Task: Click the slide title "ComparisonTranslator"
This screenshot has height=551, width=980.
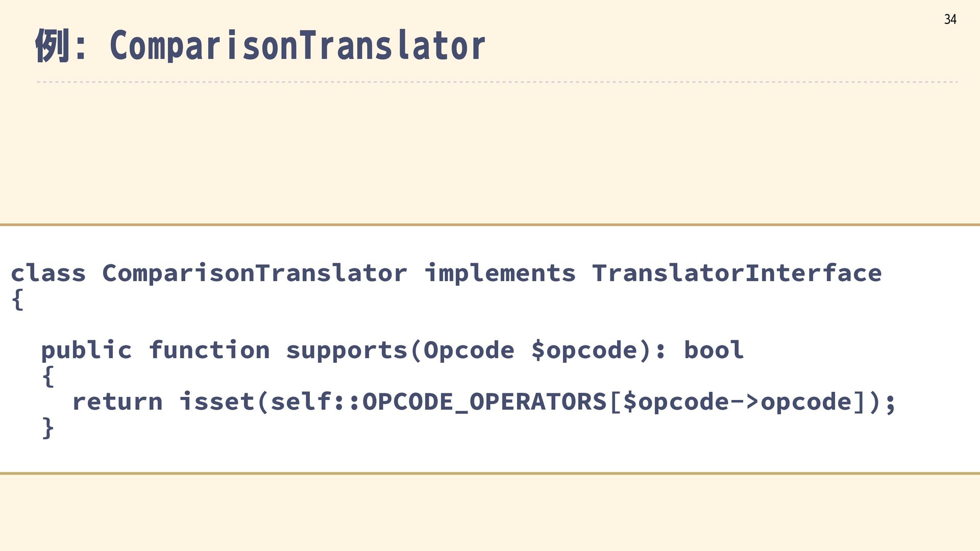Action: coord(297,46)
